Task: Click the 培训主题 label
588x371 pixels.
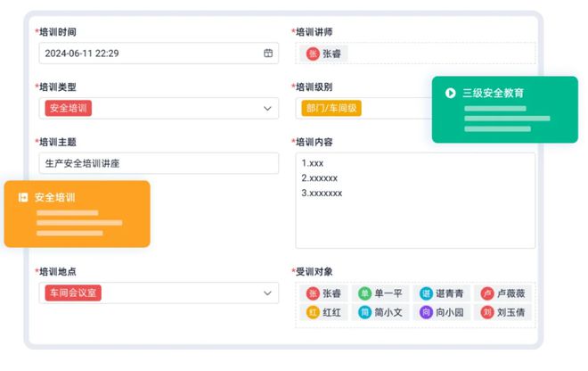Action: (x=57, y=142)
